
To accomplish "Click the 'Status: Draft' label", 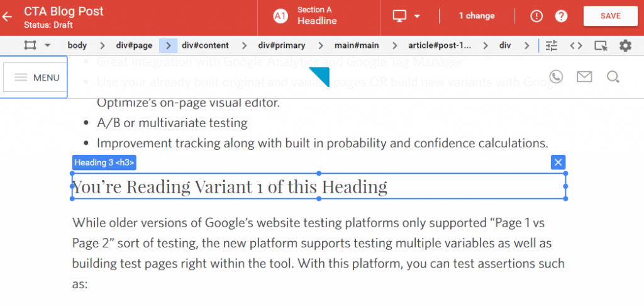I will coord(48,25).
